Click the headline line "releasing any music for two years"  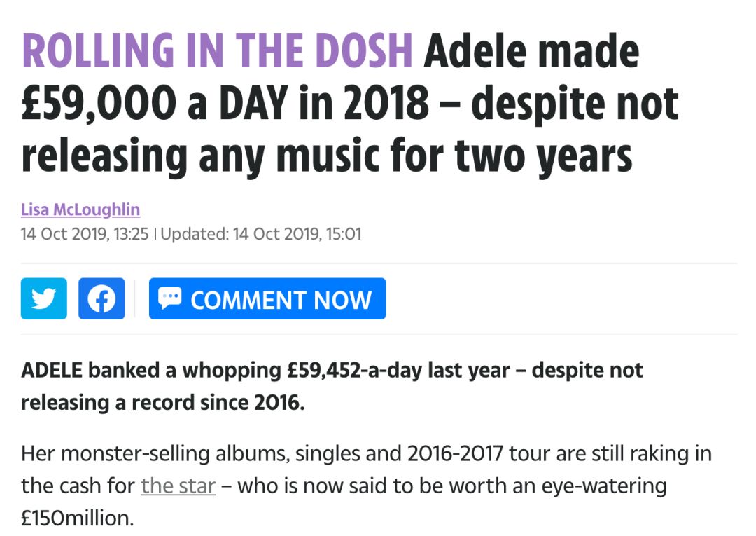(327, 156)
